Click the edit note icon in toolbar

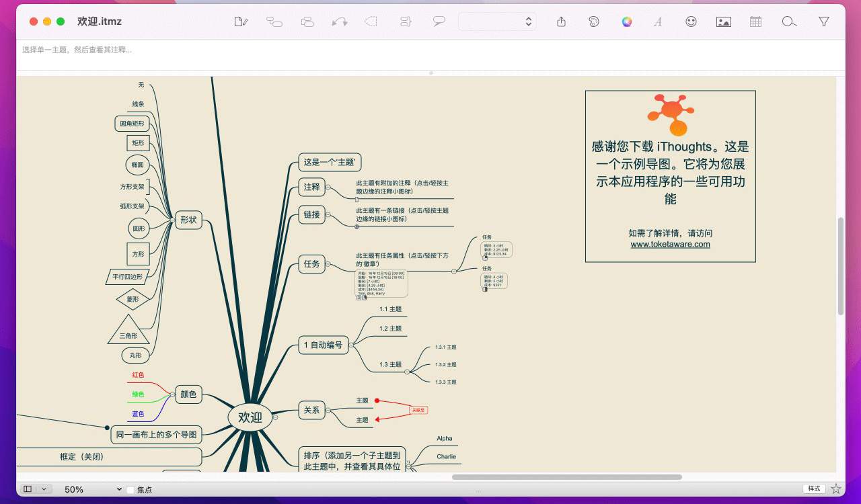[241, 22]
